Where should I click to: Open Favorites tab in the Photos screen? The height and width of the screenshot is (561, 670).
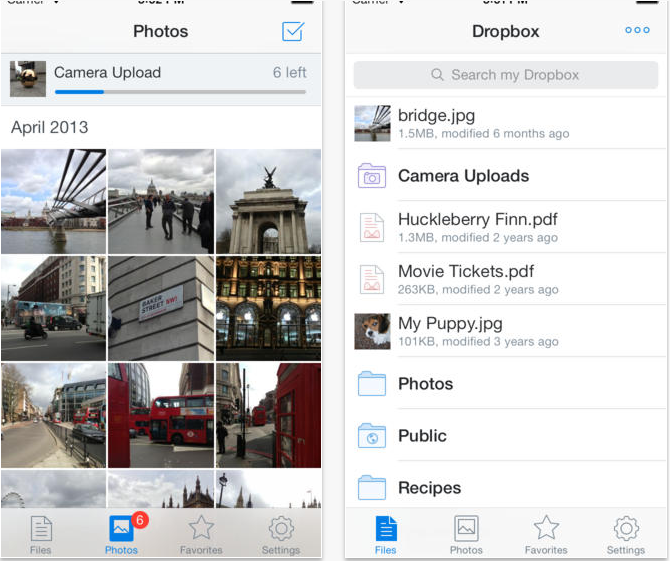201,535
